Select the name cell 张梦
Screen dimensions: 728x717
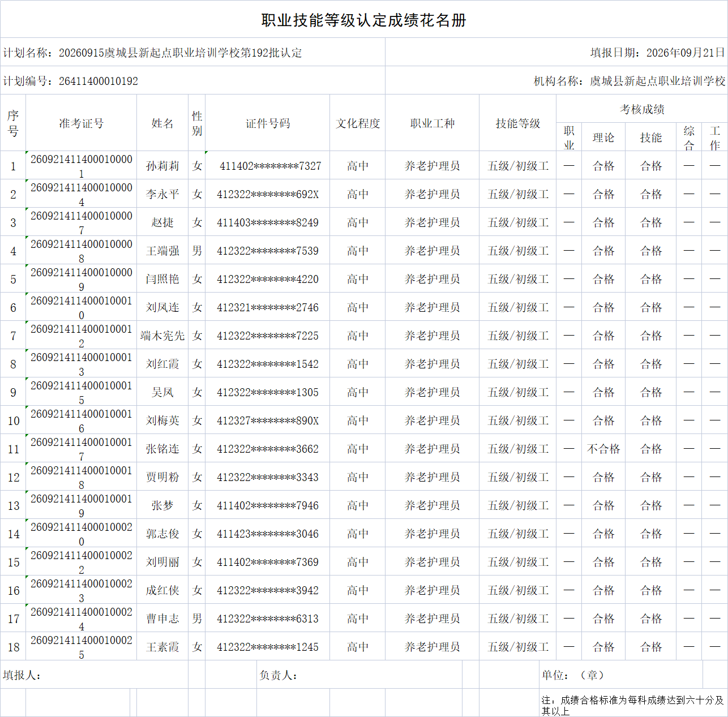pyautogui.click(x=162, y=505)
